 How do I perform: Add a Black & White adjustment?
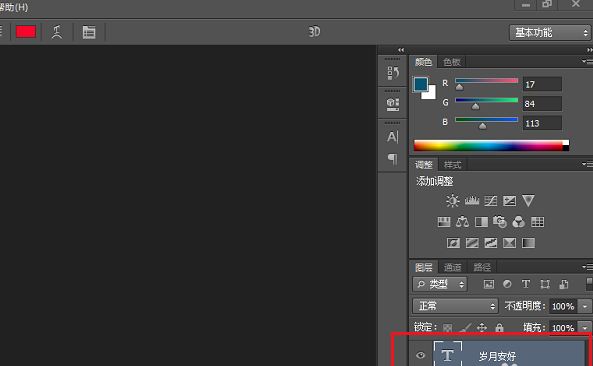click(x=481, y=222)
